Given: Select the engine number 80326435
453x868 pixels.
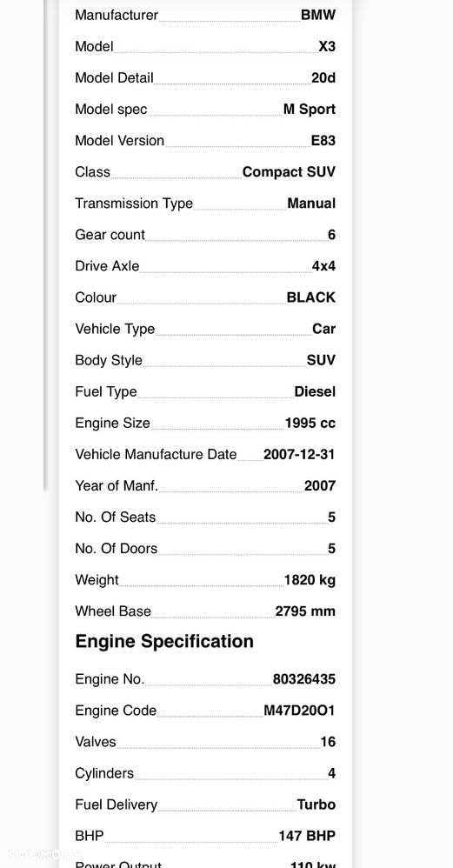Looking at the screenshot, I should click(x=304, y=679).
